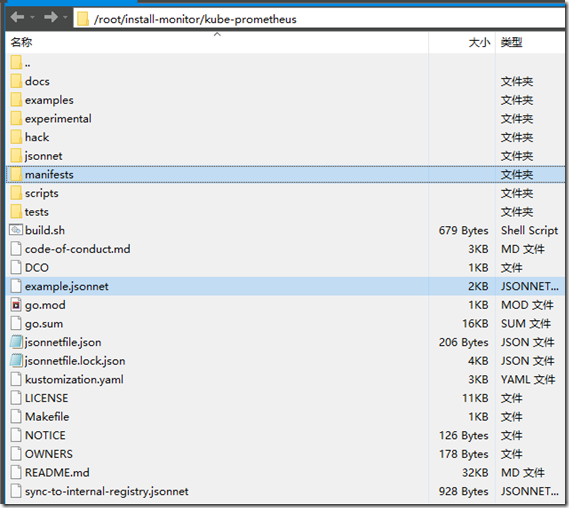Open the forward history dropdown arrow
Image resolution: width=569 pixels, height=508 pixels.
coord(65,17)
